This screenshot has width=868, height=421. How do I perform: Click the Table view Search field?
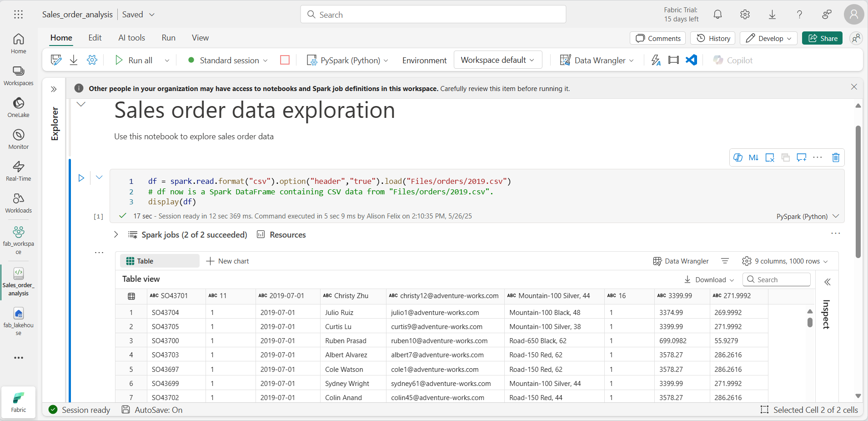tap(777, 279)
